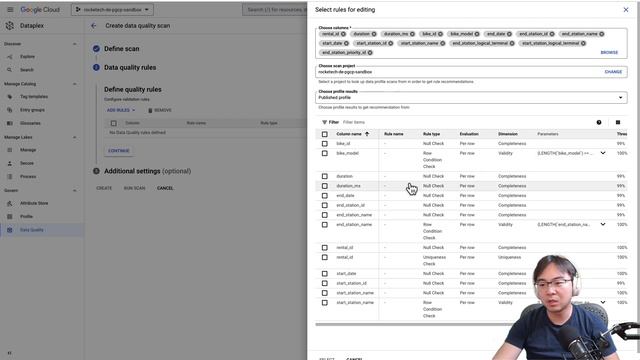Screen dimensions: 640x360
Task: Remove the start_date column chip
Action: (346, 43)
